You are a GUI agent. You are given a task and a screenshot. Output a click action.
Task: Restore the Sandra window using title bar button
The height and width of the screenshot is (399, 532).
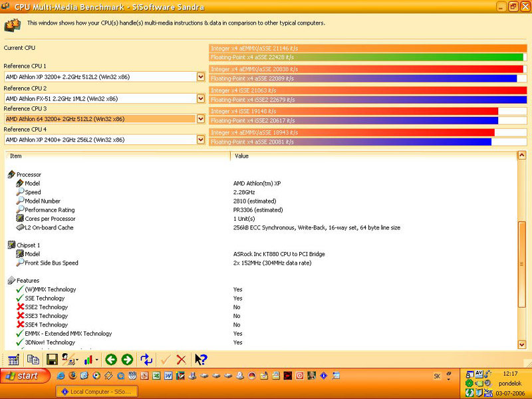[x=513, y=7]
